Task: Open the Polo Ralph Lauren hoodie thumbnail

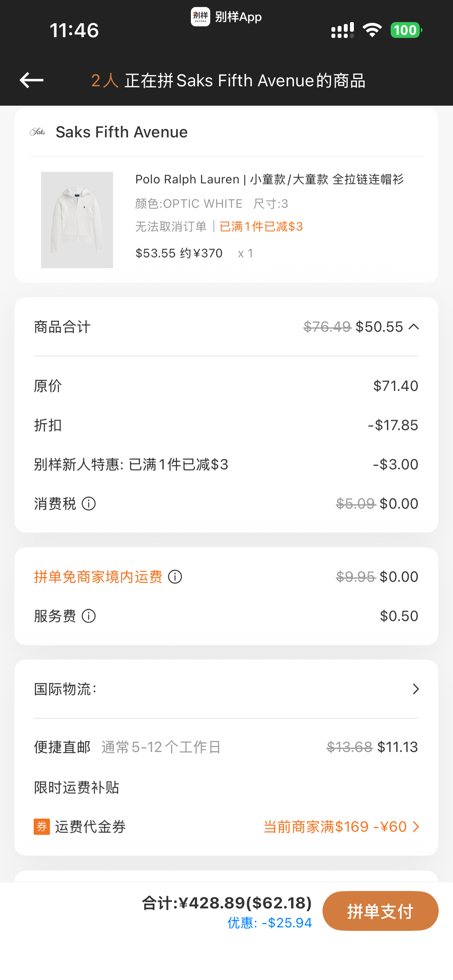Action: [77, 220]
